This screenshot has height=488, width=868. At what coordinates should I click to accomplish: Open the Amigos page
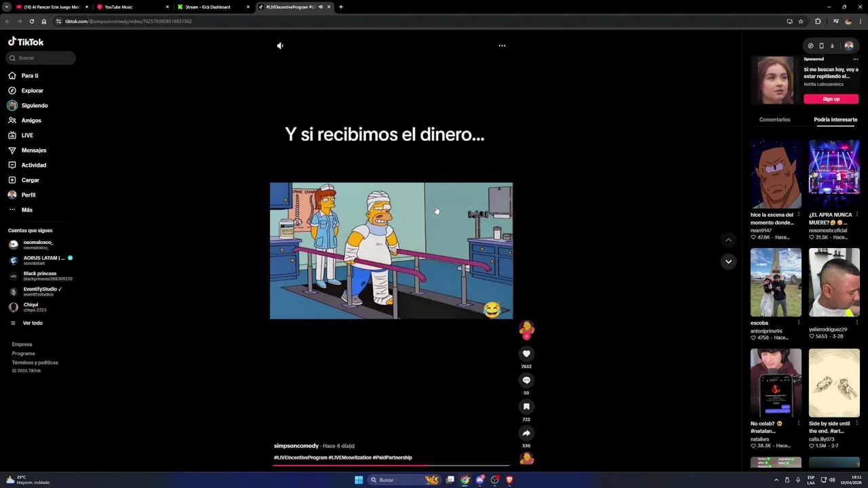point(31,121)
